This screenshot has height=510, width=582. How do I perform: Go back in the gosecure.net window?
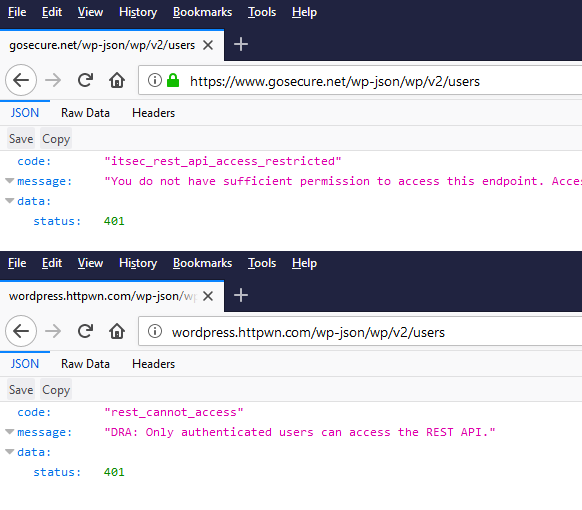point(21,80)
